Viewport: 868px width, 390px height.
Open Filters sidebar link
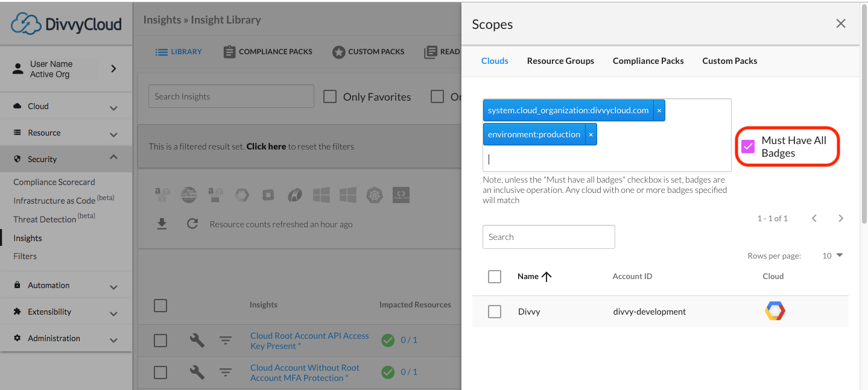[25, 256]
